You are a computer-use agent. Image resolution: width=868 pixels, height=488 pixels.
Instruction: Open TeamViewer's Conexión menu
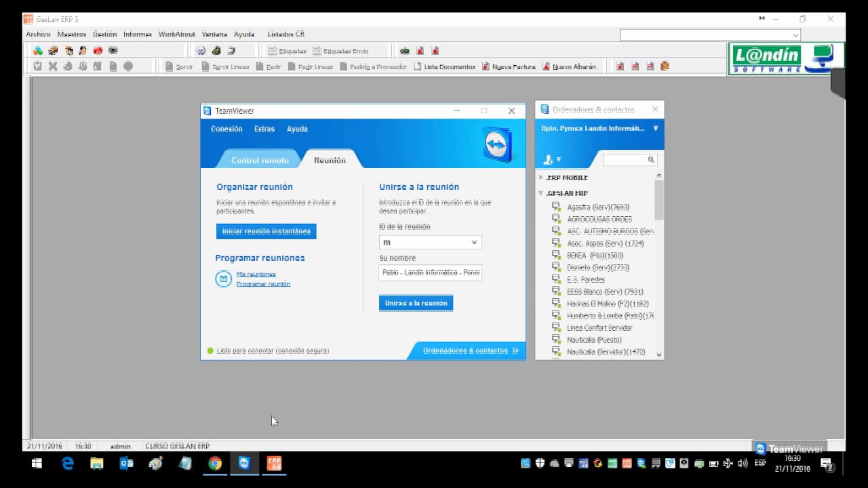(226, 129)
